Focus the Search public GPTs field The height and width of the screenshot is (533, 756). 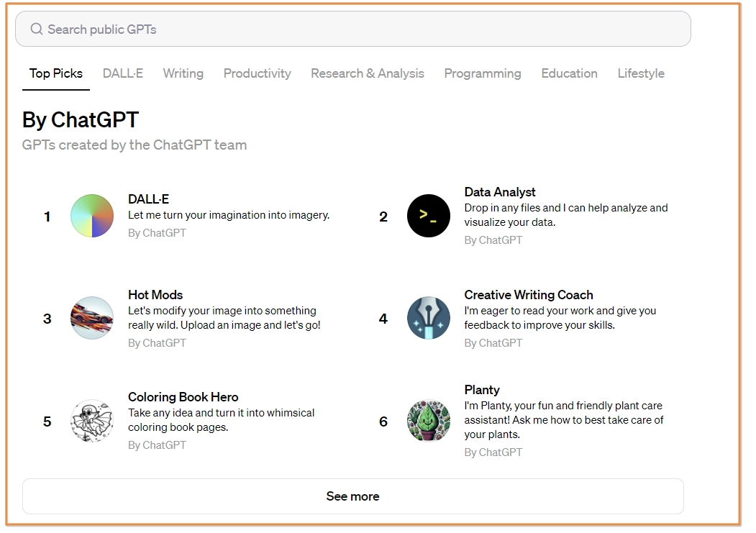pos(353,29)
